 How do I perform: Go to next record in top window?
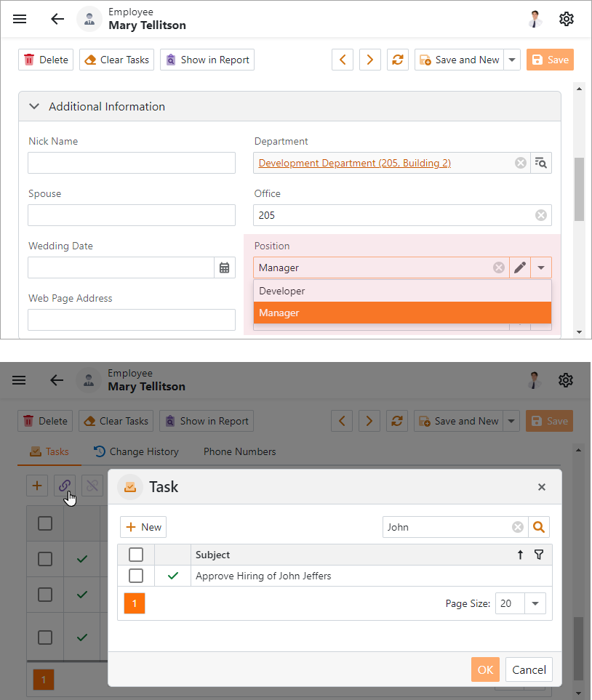tap(370, 60)
